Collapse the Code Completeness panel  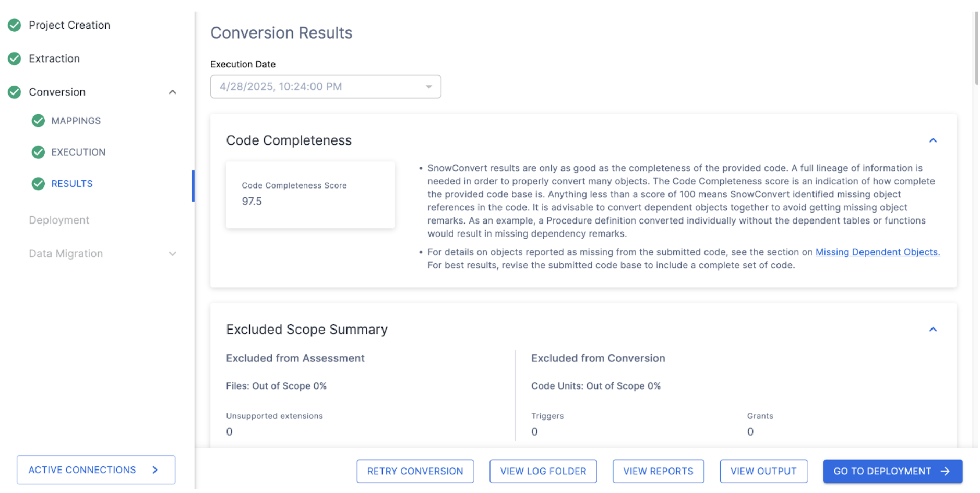pyautogui.click(x=933, y=140)
